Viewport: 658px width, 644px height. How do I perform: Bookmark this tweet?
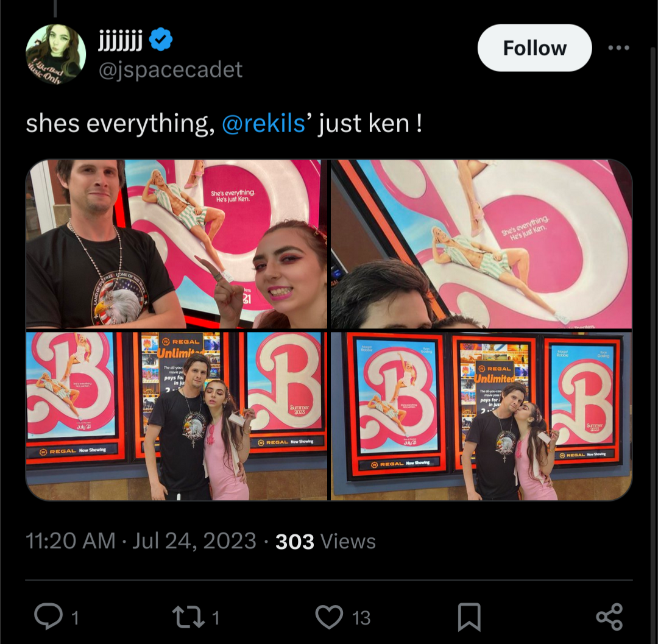pyautogui.click(x=469, y=617)
